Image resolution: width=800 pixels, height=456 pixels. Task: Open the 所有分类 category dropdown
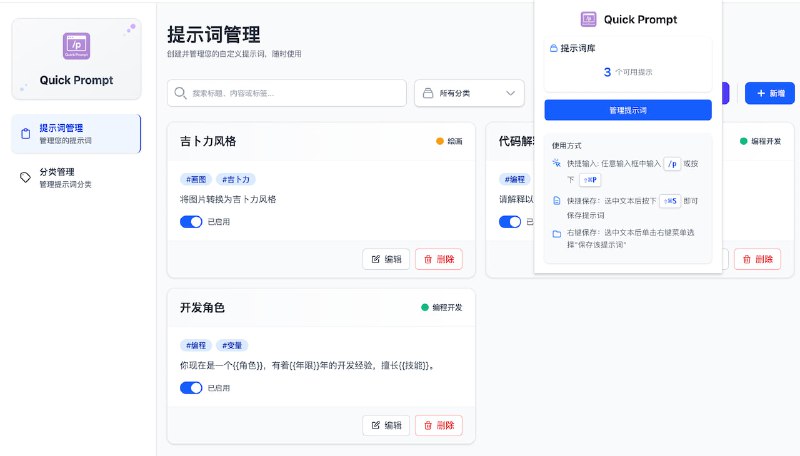[x=469, y=93]
